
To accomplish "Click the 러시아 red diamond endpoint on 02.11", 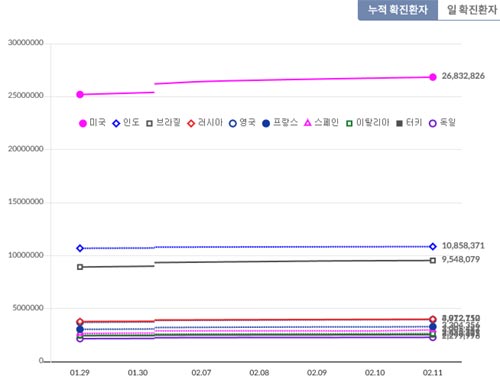I will (x=433, y=319).
